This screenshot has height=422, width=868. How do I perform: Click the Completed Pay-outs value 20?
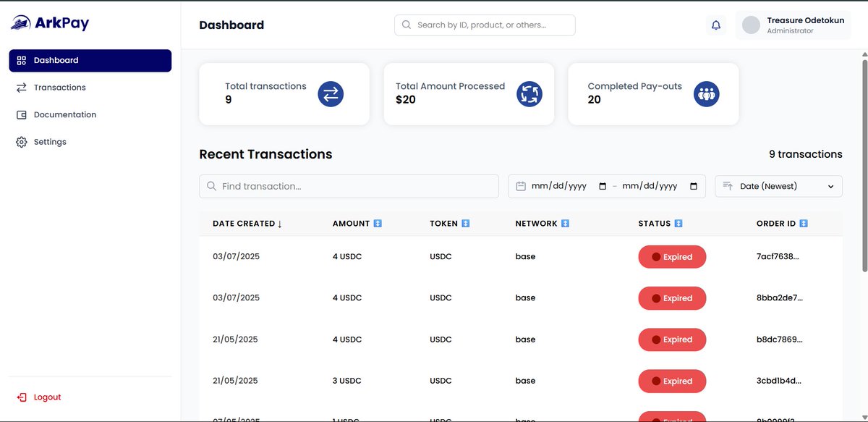tap(595, 100)
